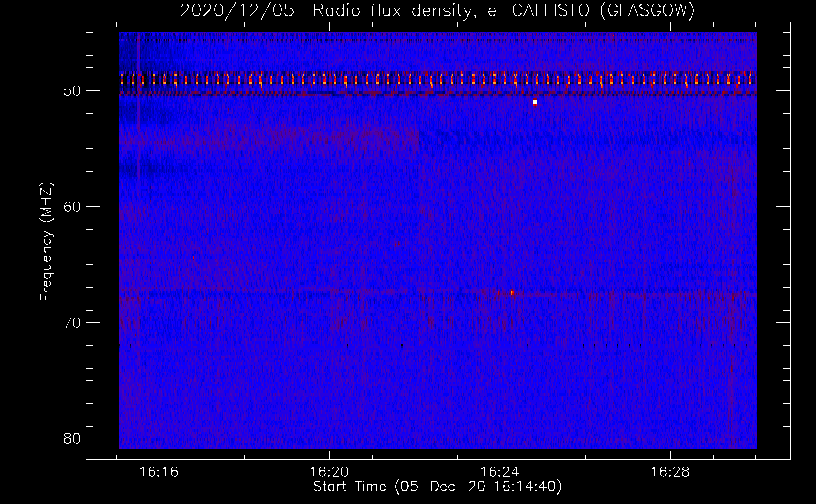Click the 16:16 time tick label
The image size is (816, 504).
tap(159, 472)
